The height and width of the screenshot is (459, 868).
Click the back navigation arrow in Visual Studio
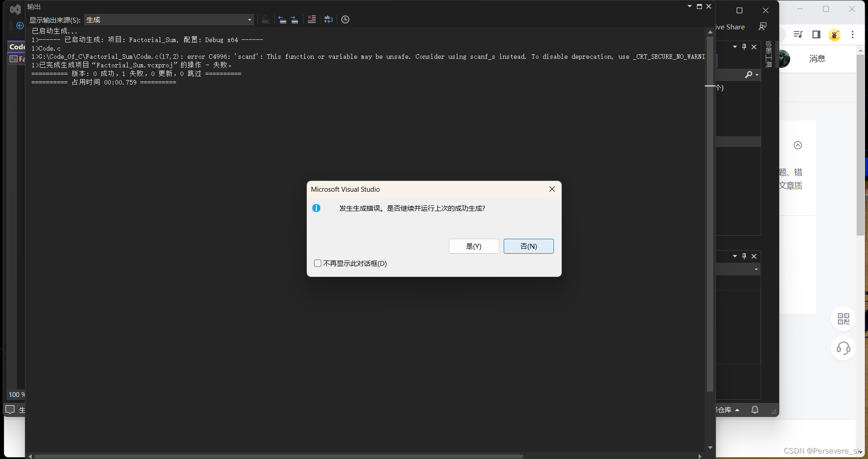(x=20, y=25)
